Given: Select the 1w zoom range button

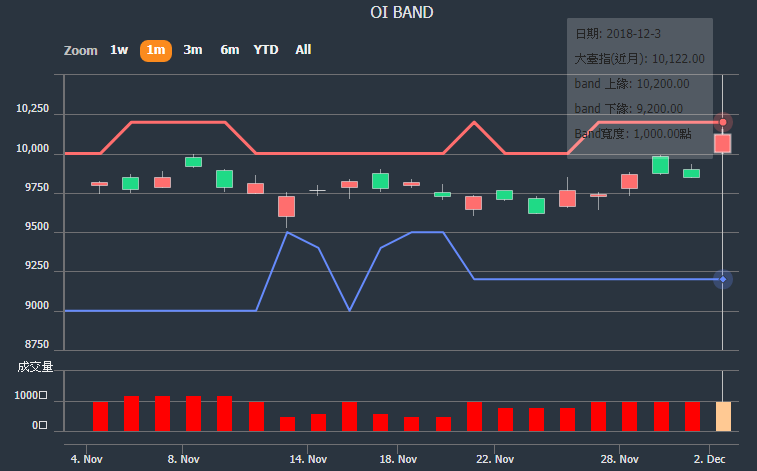Looking at the screenshot, I should click(119, 50).
